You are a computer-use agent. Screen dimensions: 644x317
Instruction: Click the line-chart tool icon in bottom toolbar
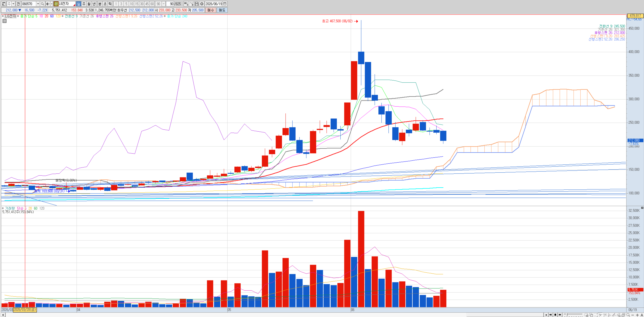[605, 315]
